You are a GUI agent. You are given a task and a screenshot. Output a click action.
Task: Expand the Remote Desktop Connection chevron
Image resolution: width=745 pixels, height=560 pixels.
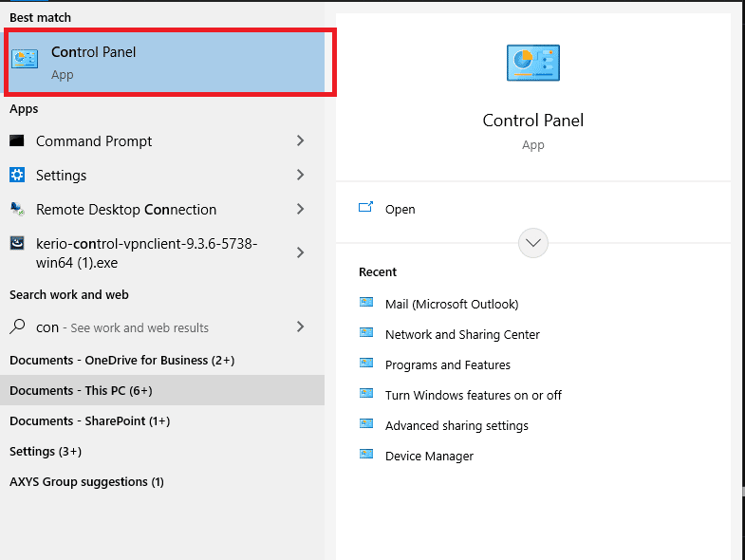pos(300,209)
